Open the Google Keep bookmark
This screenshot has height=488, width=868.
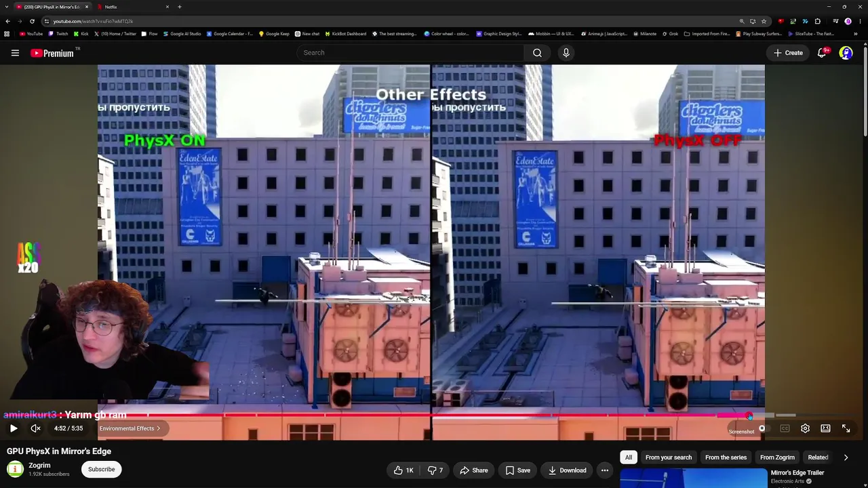274,34
